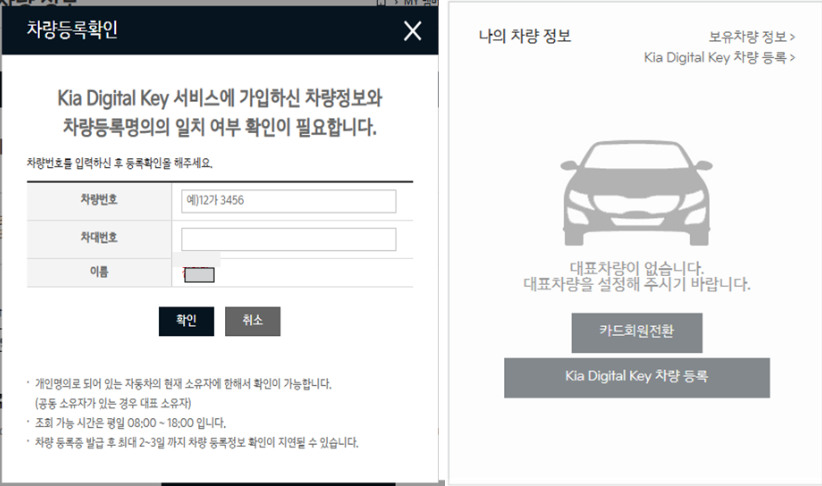Screen dimensions: 822x486
Task: Click the 차량번호 input field
Action: (288, 201)
